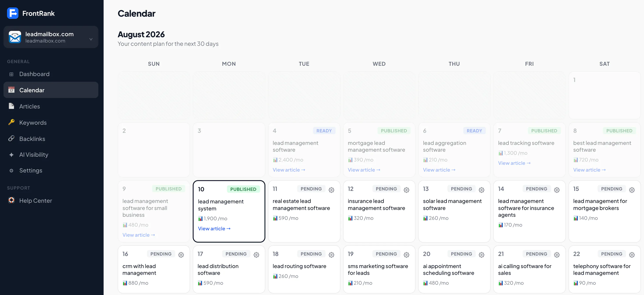View article for lead aggregation software
644x295 pixels.
(x=439, y=170)
